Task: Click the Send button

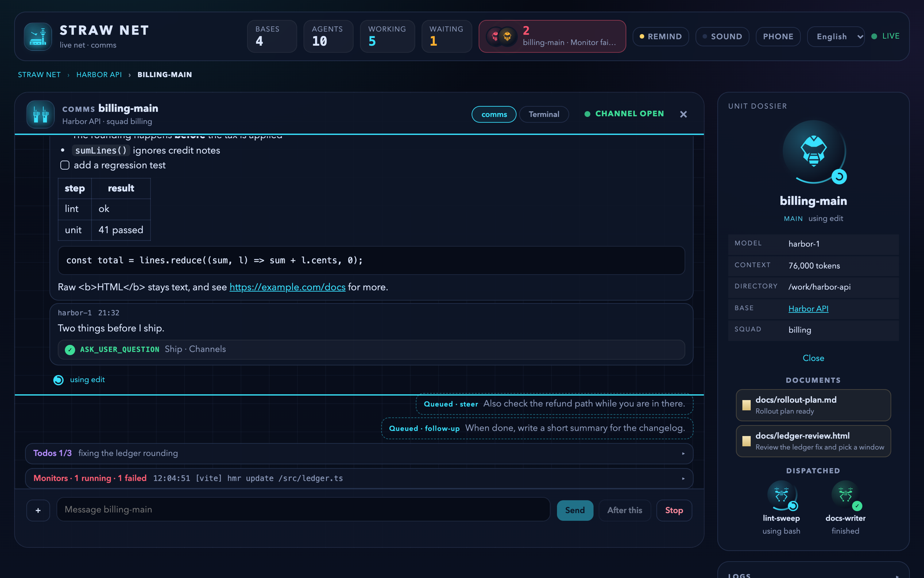Action: pos(575,510)
